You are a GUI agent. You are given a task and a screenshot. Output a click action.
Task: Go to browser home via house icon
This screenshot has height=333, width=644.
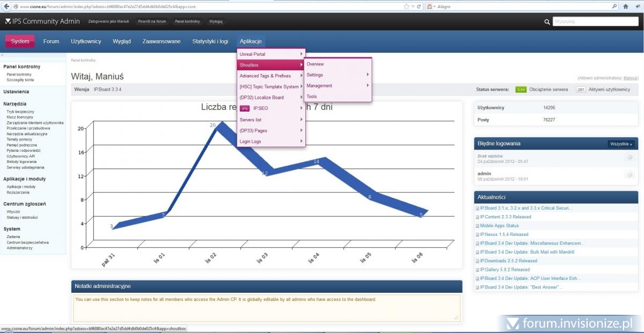point(626,6)
